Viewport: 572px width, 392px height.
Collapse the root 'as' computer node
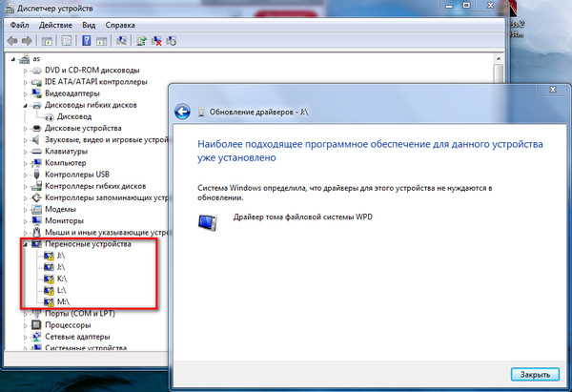pos(13,59)
